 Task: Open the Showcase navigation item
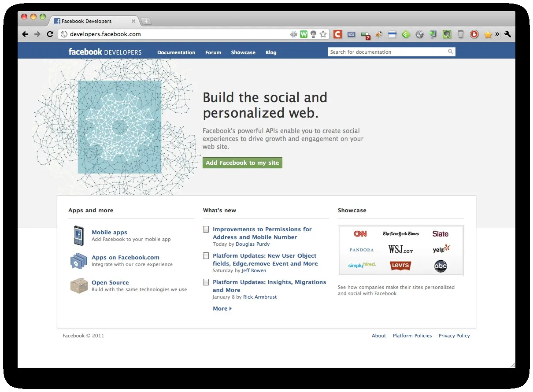243,52
